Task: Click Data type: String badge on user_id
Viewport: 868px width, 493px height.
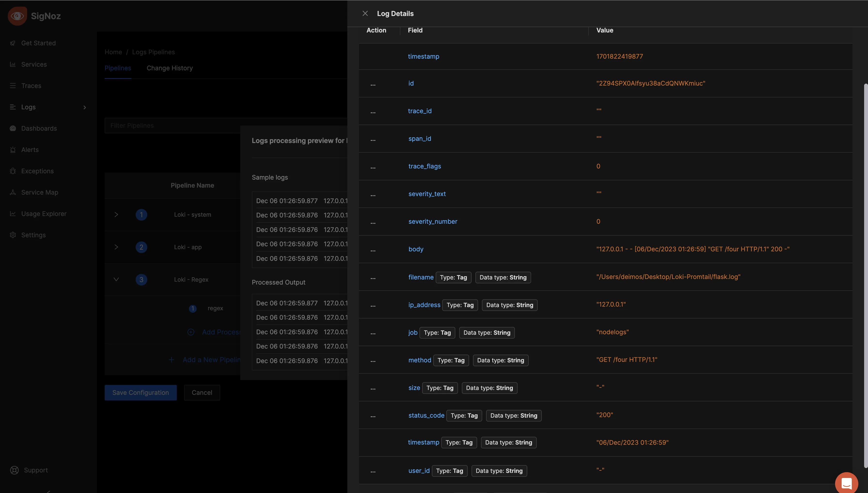Action: (499, 471)
